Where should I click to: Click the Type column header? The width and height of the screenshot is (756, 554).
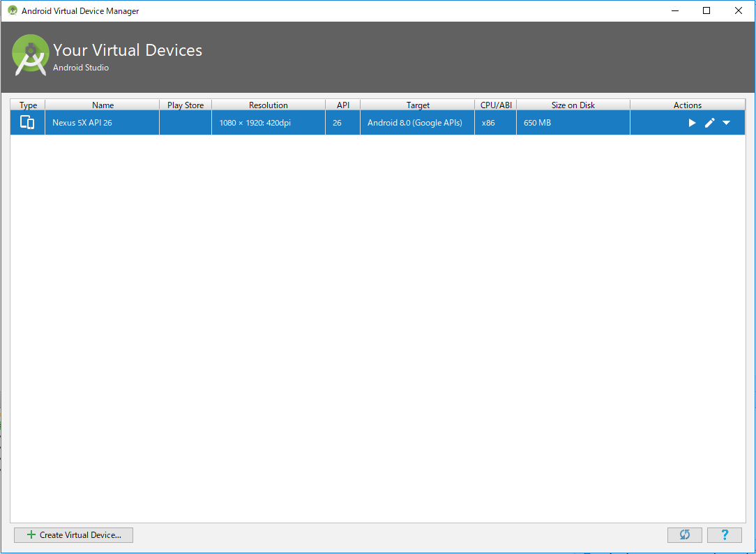27,105
